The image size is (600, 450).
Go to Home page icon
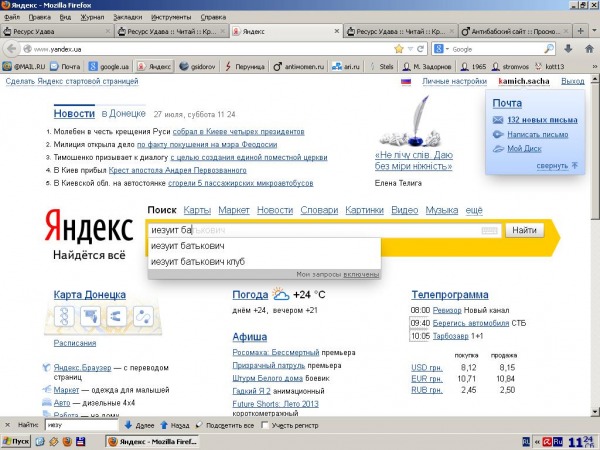click(589, 49)
